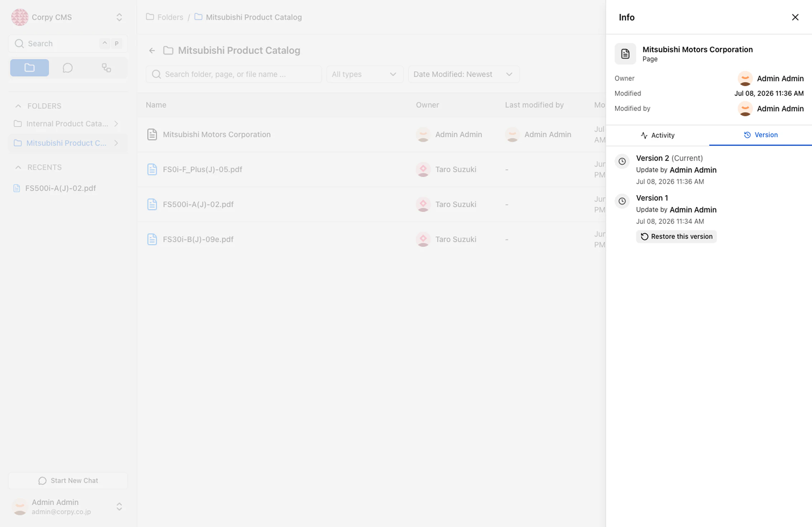The height and width of the screenshot is (527, 812).
Task: Click the Corpy CMS logo
Action: (x=20, y=17)
